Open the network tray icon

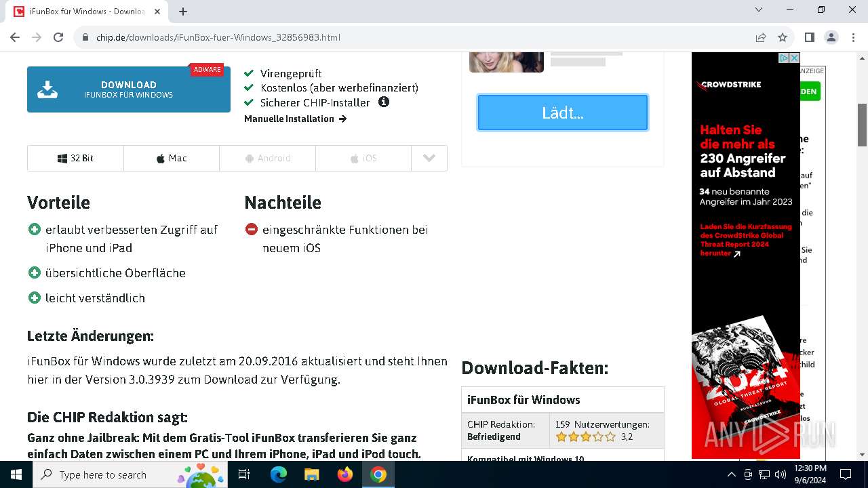click(x=764, y=474)
